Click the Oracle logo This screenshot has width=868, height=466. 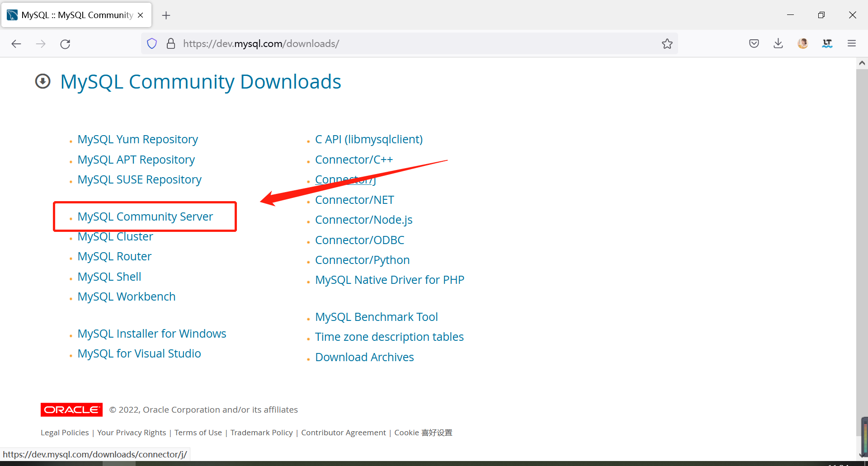[x=71, y=410]
